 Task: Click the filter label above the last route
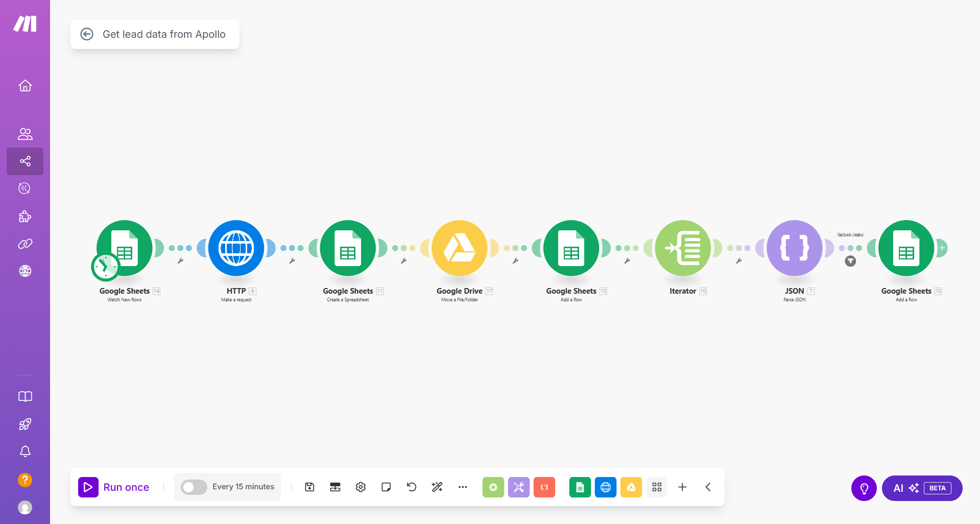pos(850,235)
